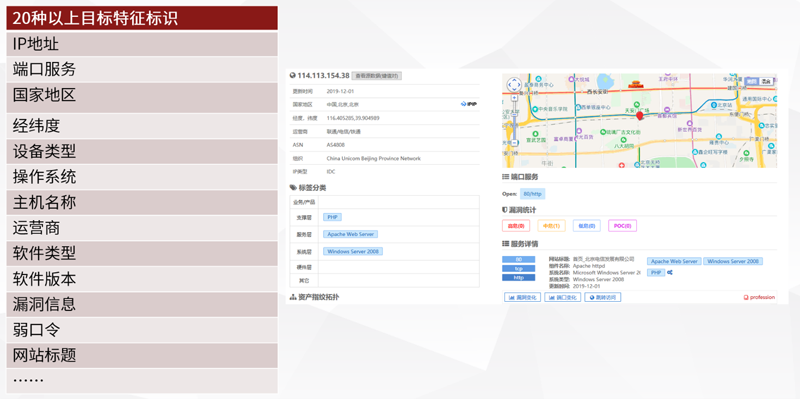Click the list icon beside 端口服务 heading
Screen dimensions: 800x399
point(506,177)
